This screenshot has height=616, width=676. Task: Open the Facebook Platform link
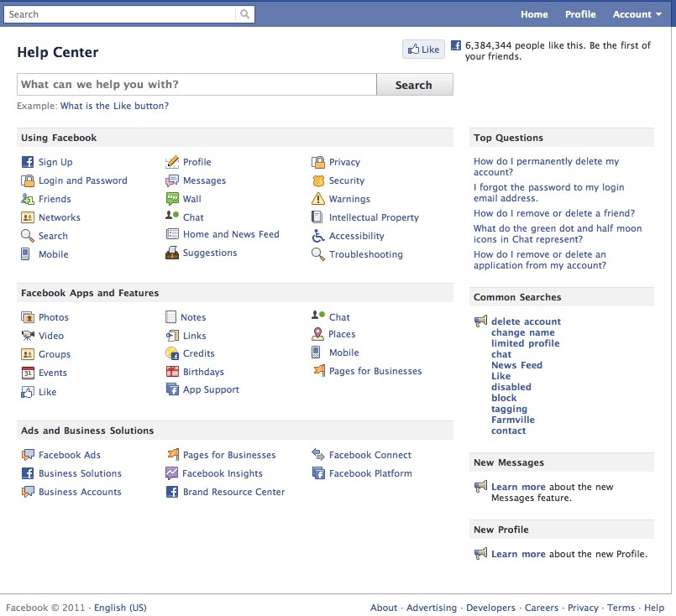click(370, 473)
